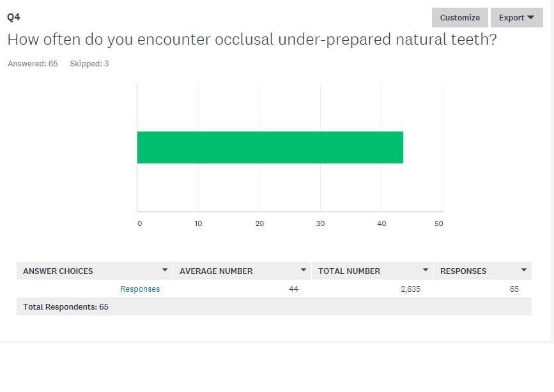Click the chart axis label 0
554x392 pixels.
pos(139,223)
